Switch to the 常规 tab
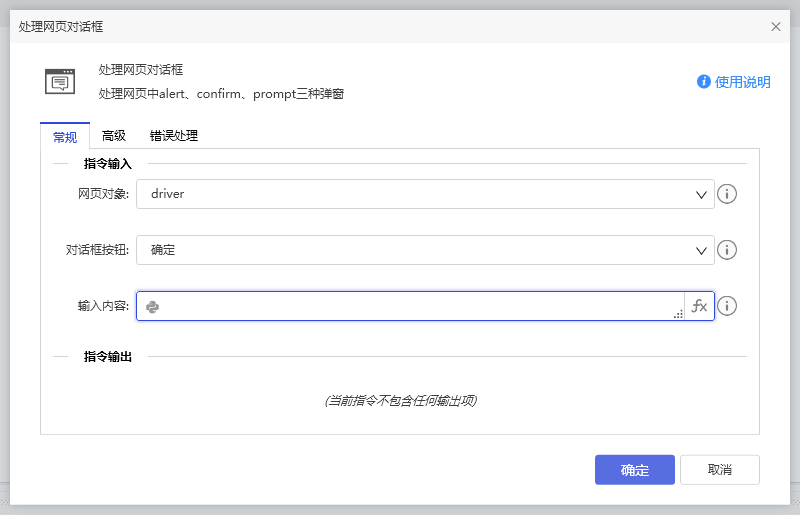The image size is (800, 515). (65, 136)
